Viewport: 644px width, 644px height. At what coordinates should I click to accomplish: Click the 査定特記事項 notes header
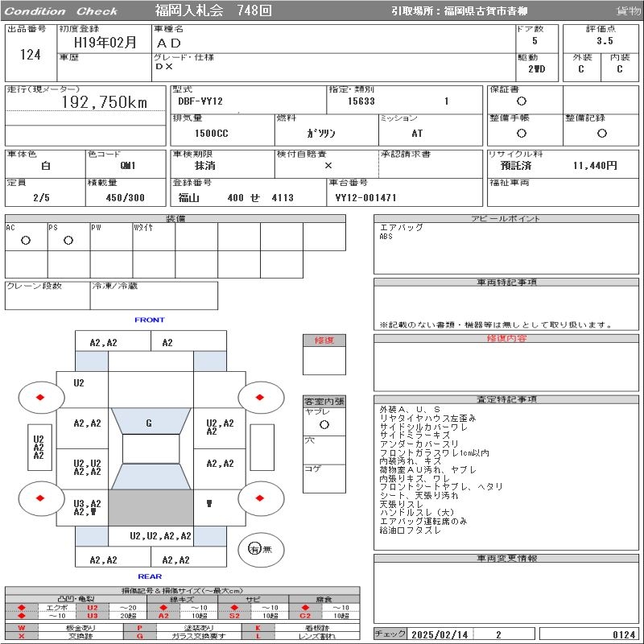506,399
